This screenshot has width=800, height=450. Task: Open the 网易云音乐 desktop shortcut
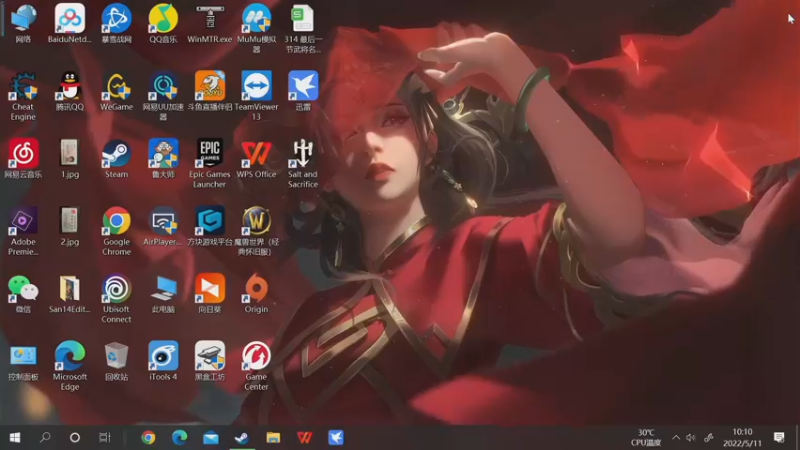[x=23, y=158]
